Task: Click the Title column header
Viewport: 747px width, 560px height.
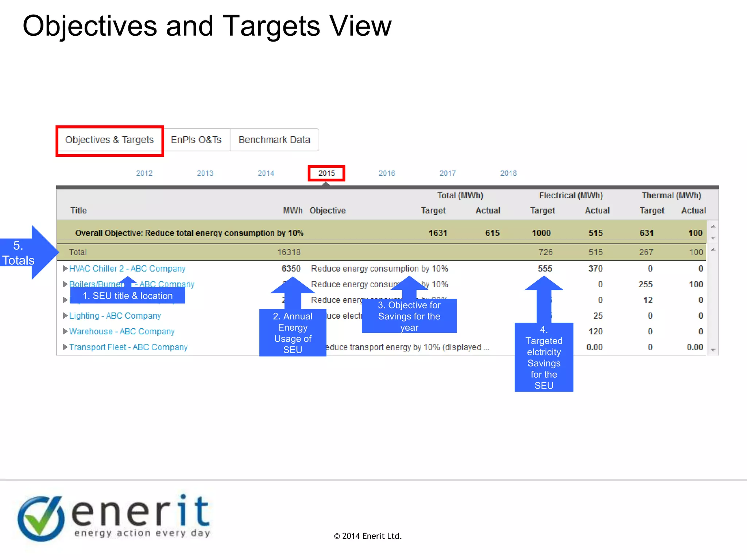Action: click(78, 210)
